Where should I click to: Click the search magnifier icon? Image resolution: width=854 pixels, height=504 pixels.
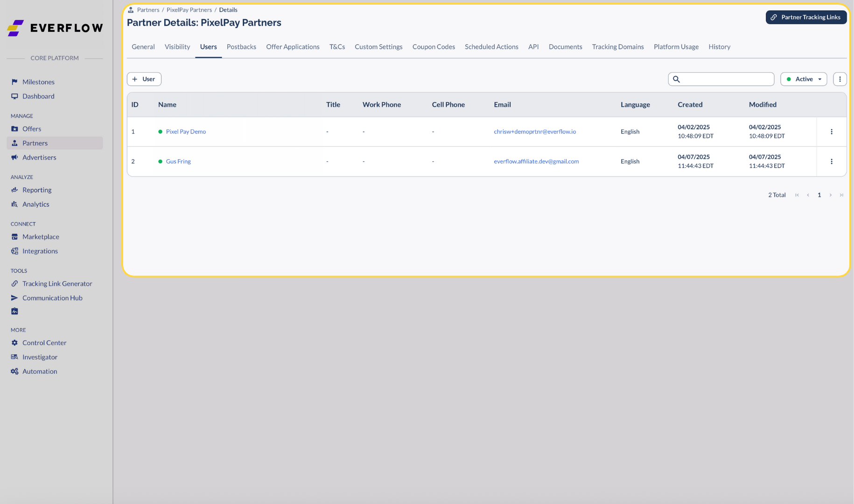pos(676,79)
